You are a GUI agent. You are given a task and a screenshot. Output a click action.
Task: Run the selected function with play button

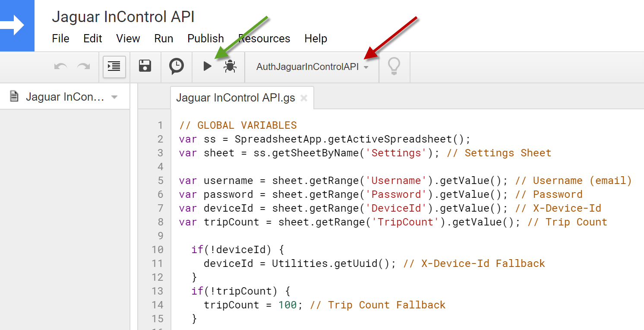coord(207,67)
